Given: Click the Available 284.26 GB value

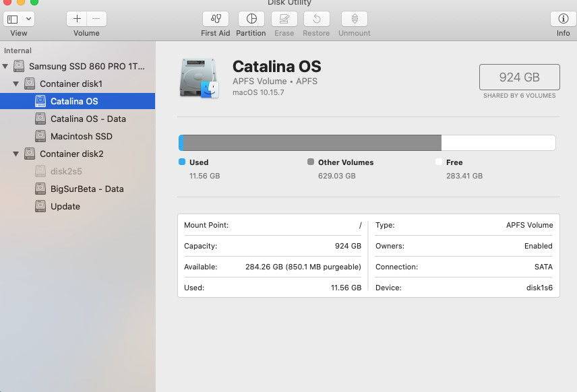Looking at the screenshot, I should pyautogui.click(x=303, y=267).
